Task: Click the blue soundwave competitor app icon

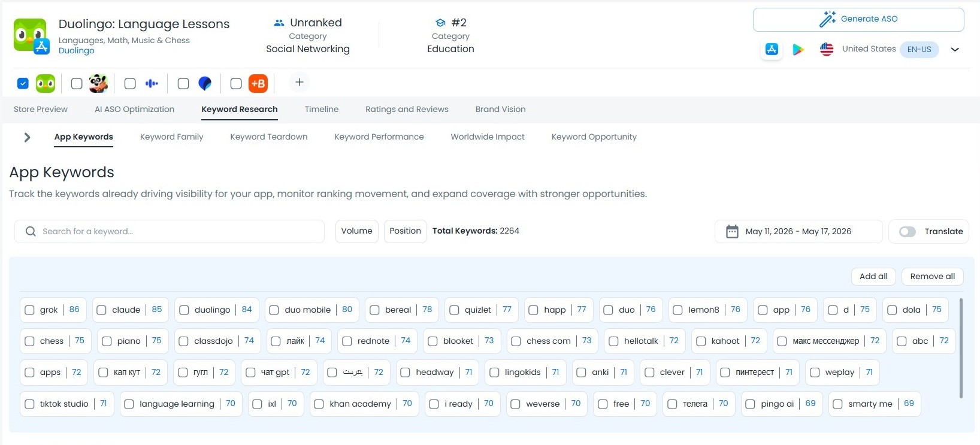Action: pos(152,83)
